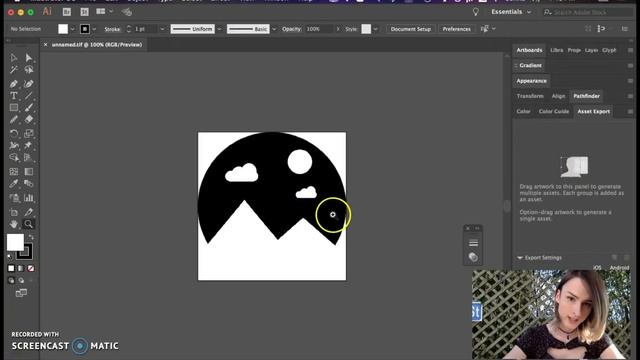Image resolution: width=640 pixels, height=360 pixels.
Task: Choose the Eyedropper tool
Action: tap(13, 184)
